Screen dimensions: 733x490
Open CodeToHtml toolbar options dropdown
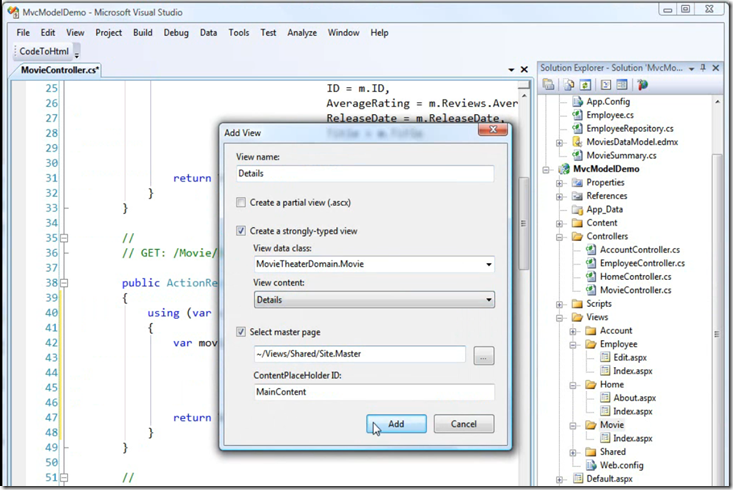tap(77, 52)
